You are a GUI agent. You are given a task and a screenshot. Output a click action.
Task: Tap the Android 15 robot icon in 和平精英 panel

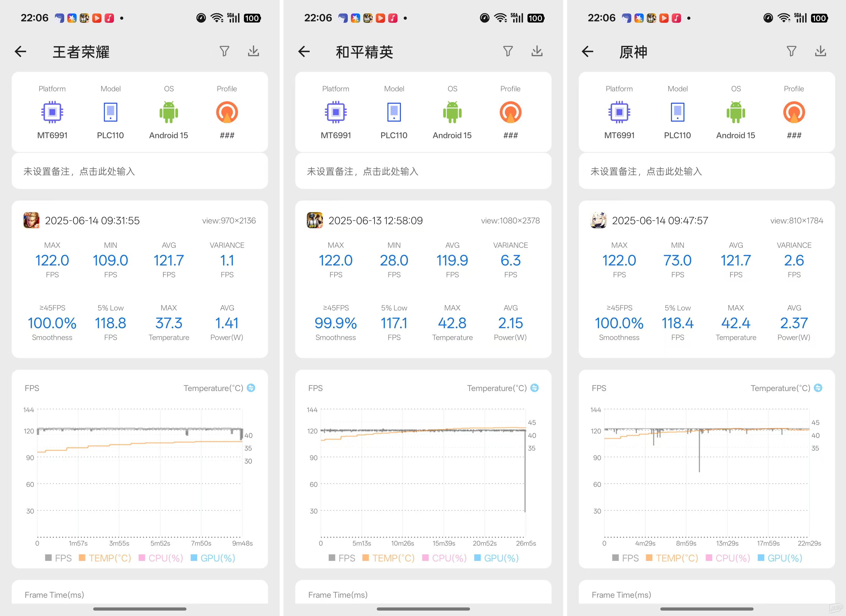(x=452, y=112)
